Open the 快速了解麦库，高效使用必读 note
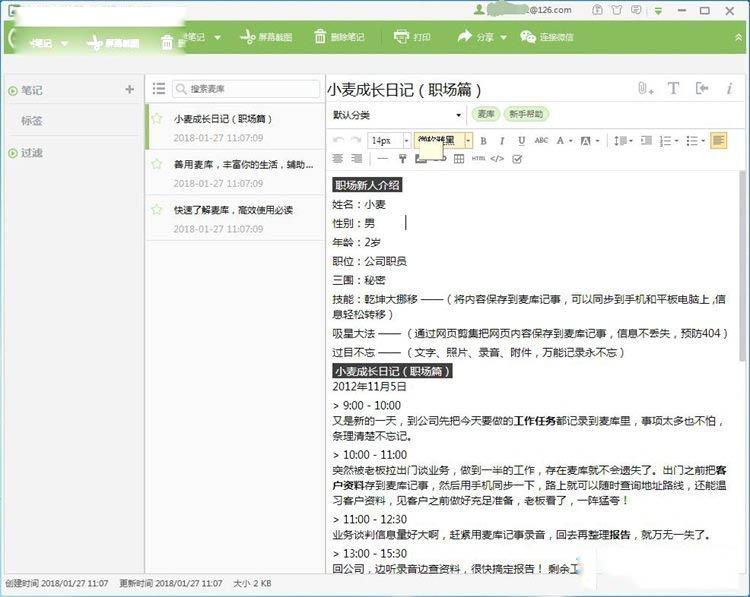The image size is (750, 597). point(236,218)
